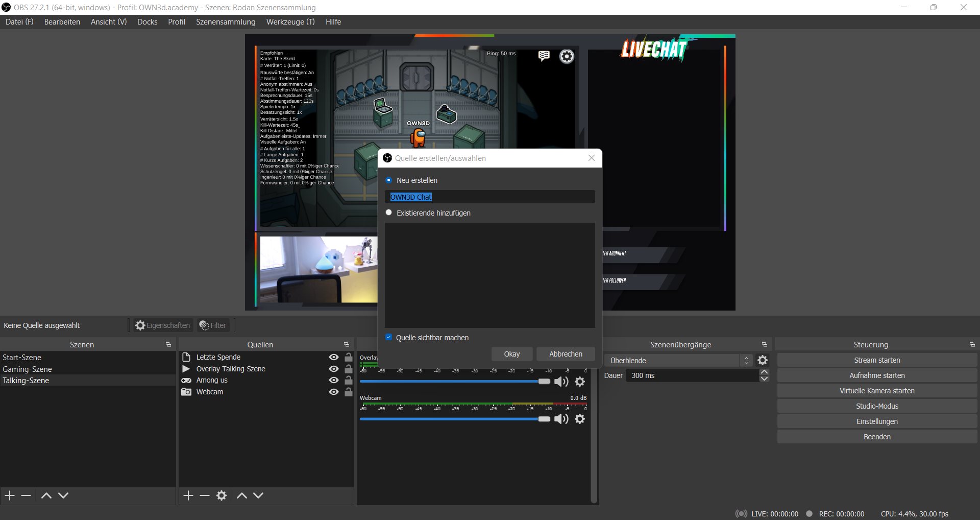This screenshot has height=520, width=980.
Task: Confirm the dialog with Okay
Action: (x=511, y=353)
